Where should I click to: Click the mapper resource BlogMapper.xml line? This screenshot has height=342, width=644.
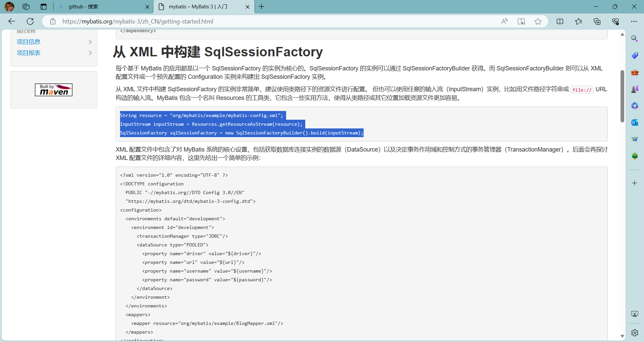(207, 323)
